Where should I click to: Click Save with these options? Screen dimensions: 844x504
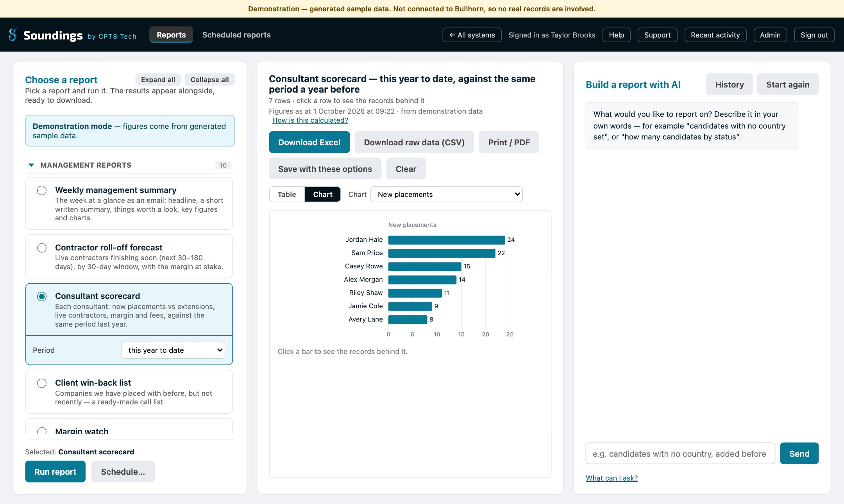pos(325,169)
